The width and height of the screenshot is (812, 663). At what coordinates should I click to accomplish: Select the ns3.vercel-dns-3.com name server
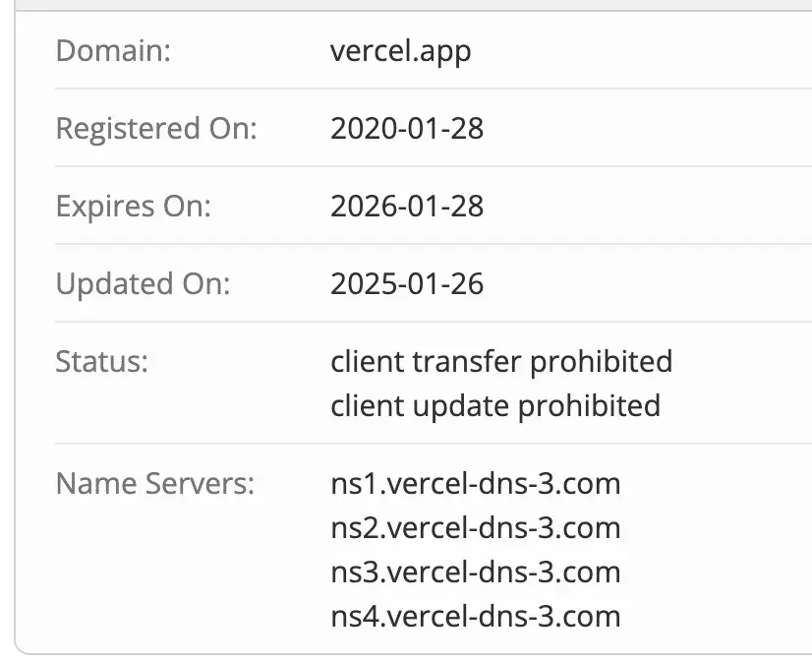pos(476,572)
